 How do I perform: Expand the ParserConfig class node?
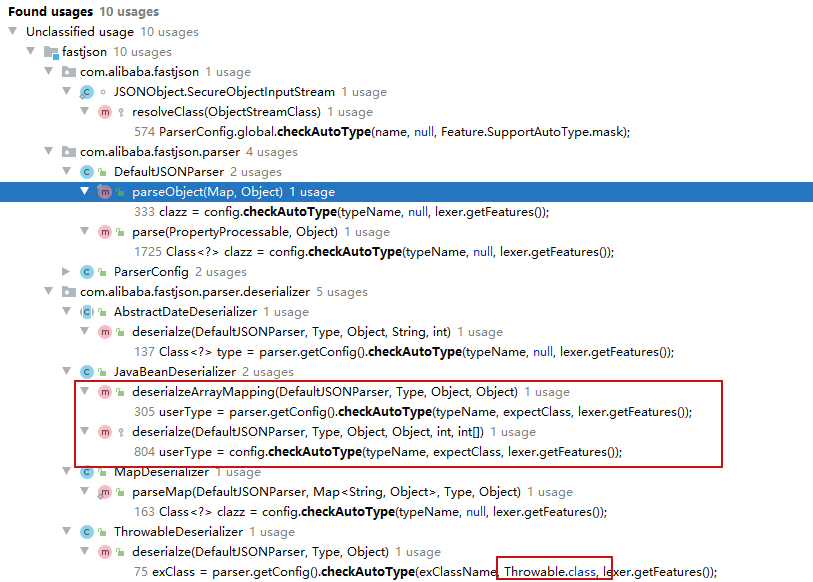click(x=66, y=271)
